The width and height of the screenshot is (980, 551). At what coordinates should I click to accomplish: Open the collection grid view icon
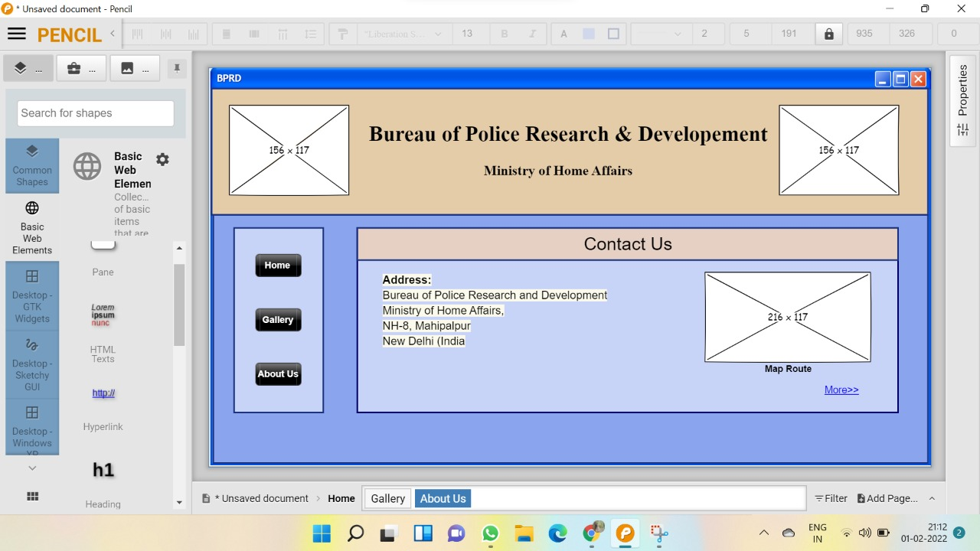32,497
